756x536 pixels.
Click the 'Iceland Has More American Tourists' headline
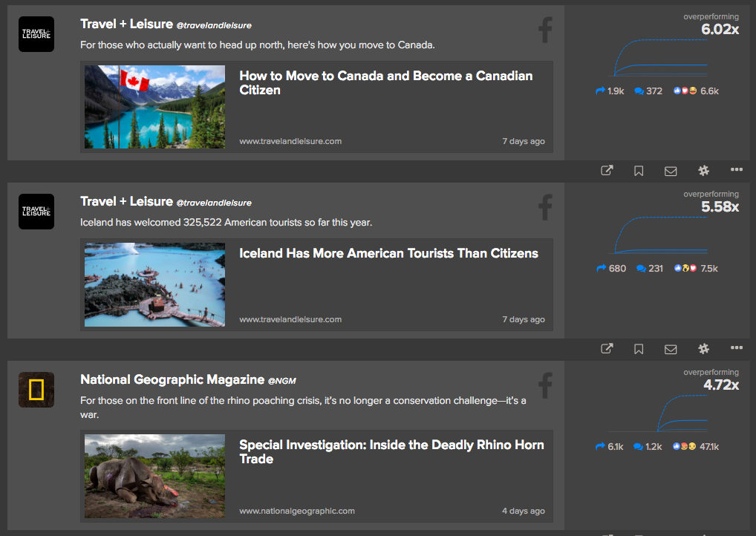click(x=388, y=253)
